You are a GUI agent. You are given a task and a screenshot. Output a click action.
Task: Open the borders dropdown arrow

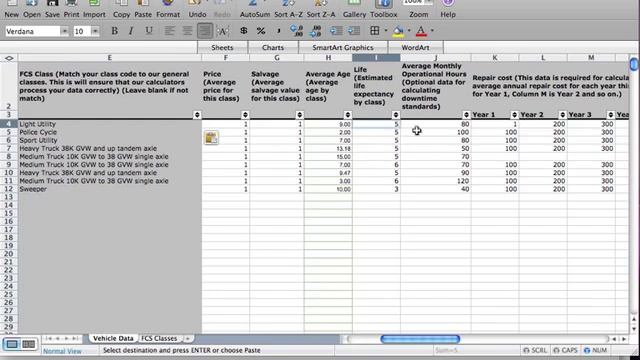(386, 31)
